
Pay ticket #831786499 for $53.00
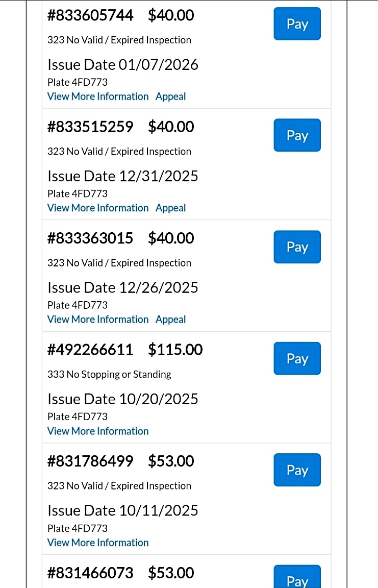coord(297,470)
